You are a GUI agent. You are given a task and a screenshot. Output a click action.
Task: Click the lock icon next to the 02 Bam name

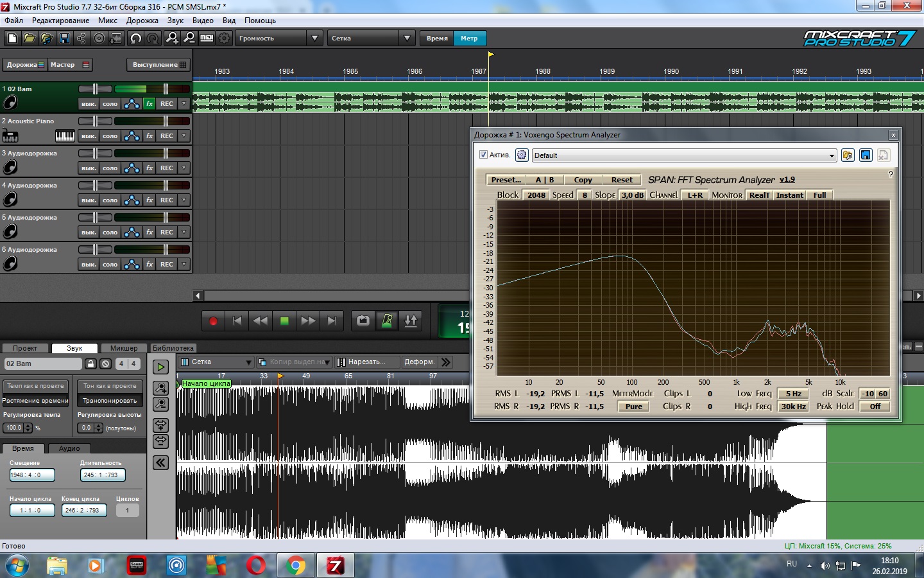[x=91, y=363]
